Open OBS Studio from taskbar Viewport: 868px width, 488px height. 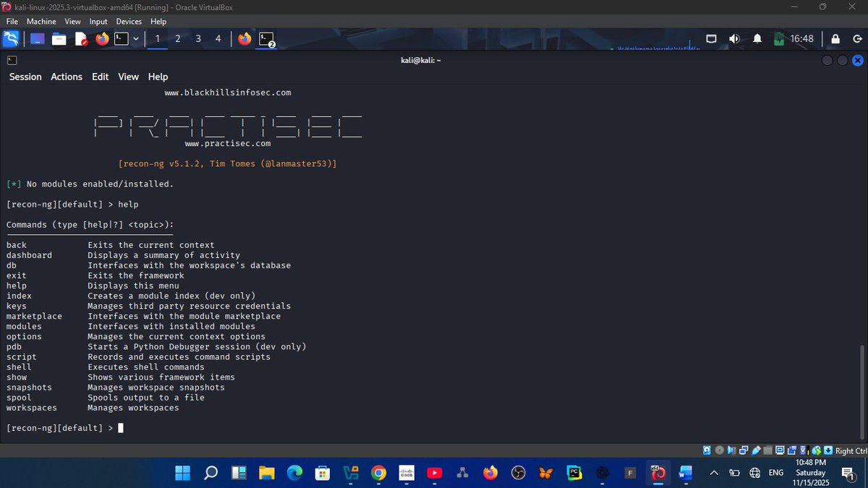coord(518,473)
